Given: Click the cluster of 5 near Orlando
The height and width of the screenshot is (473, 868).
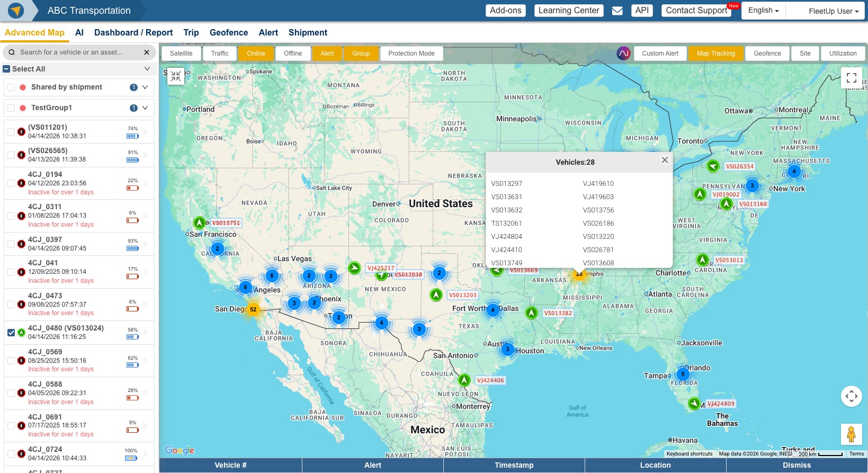Looking at the screenshot, I should coord(683,374).
